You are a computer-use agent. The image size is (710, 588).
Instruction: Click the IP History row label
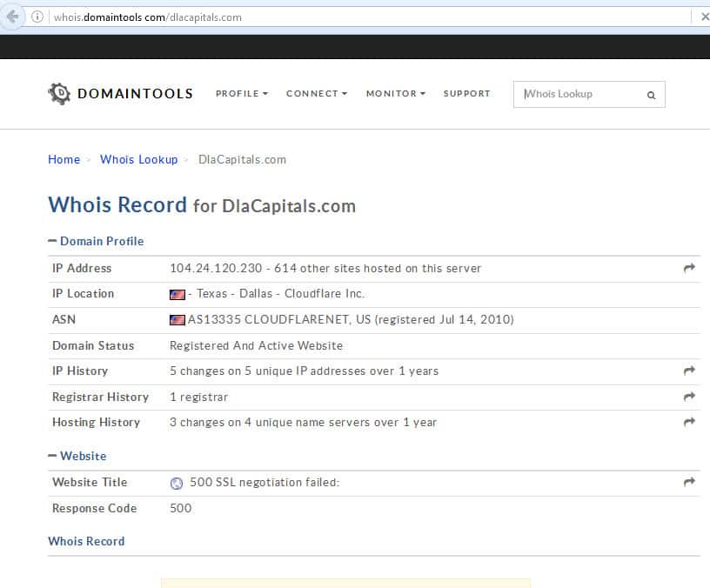80,371
